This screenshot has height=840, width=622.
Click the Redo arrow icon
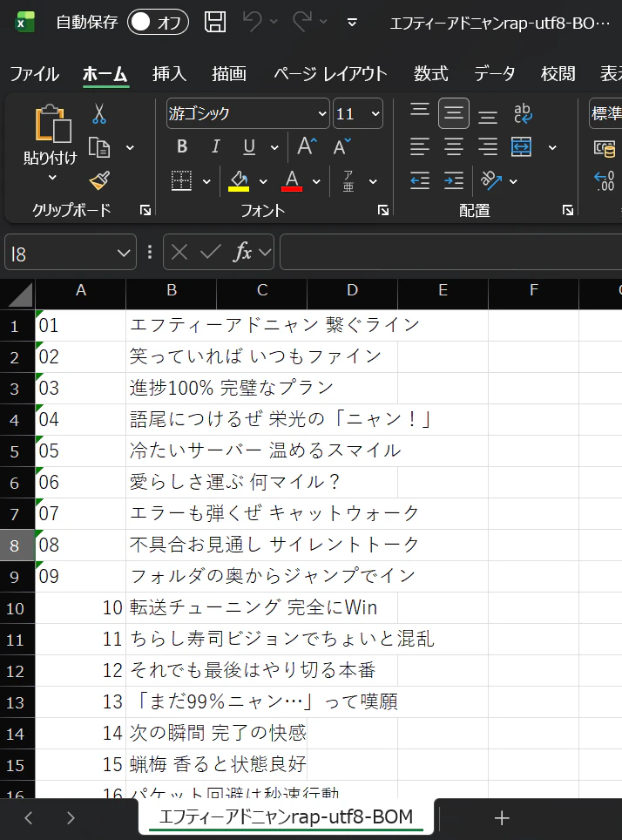pos(302,22)
